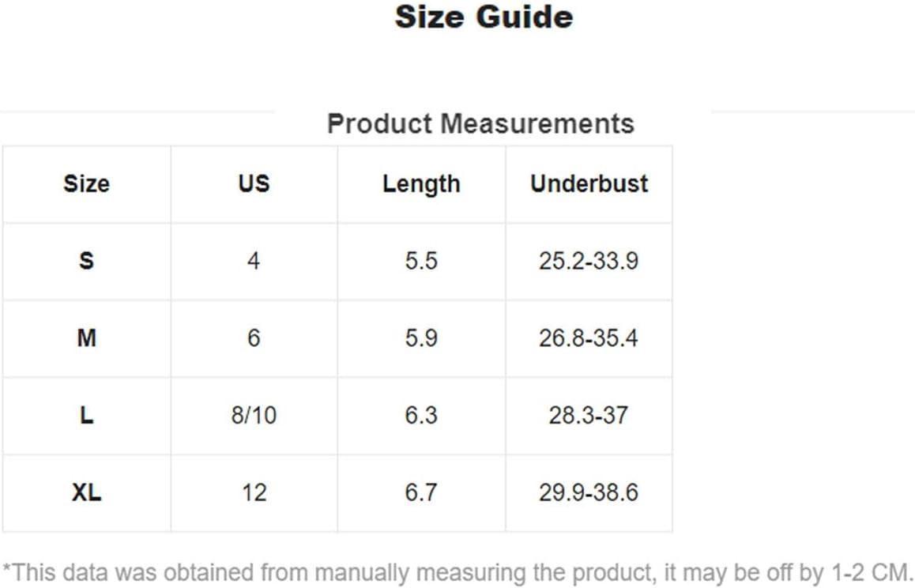Click the 6.7 length value

421,493
